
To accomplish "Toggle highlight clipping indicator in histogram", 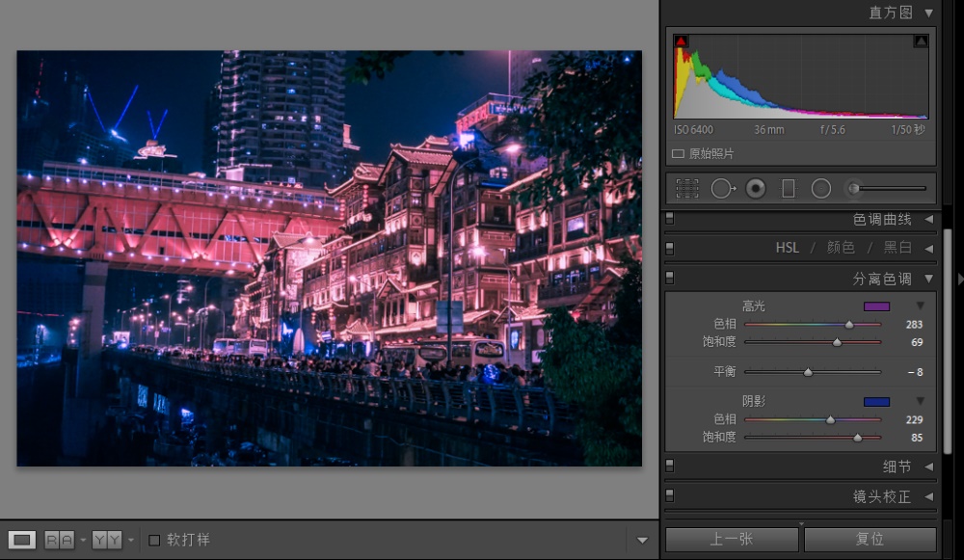I will point(921,41).
